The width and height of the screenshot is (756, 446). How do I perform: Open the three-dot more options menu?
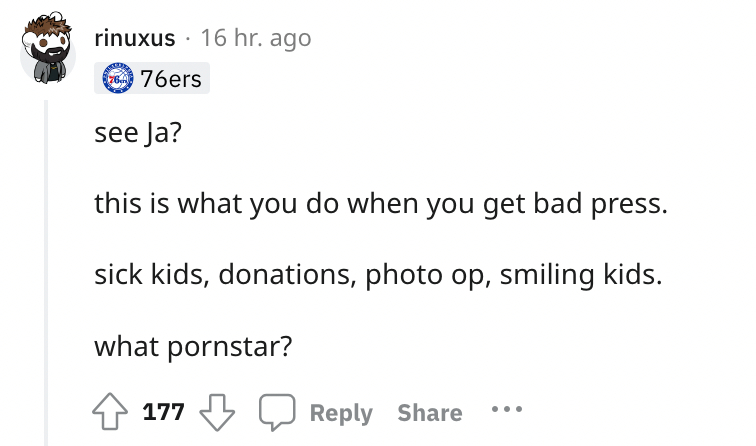coord(507,412)
